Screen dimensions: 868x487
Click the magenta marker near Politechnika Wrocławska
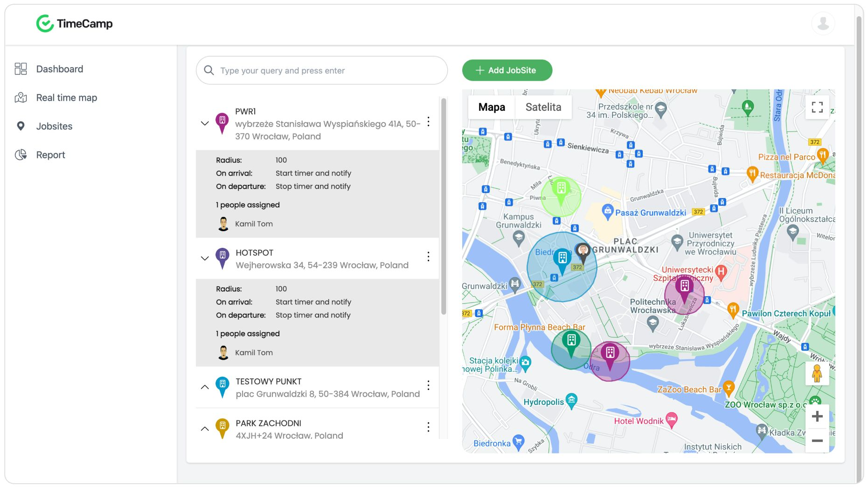tap(684, 289)
